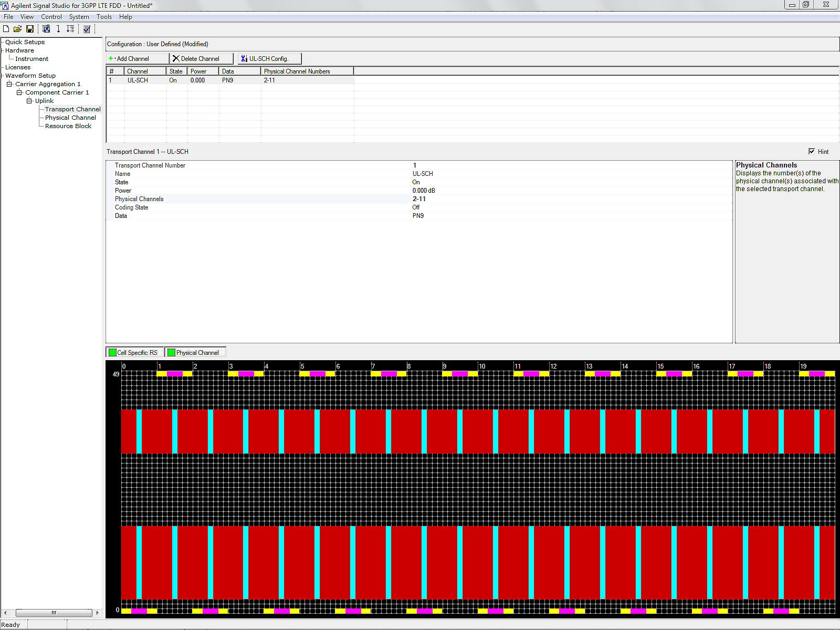Click the Open folder toolbar icon
Image resolution: width=840 pixels, height=630 pixels.
(x=17, y=29)
